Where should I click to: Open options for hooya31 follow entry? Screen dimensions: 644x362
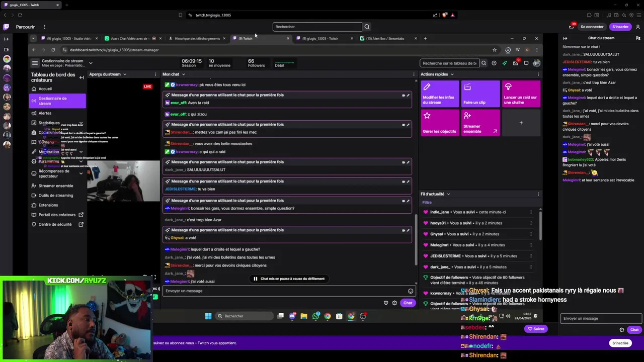pos(531,223)
